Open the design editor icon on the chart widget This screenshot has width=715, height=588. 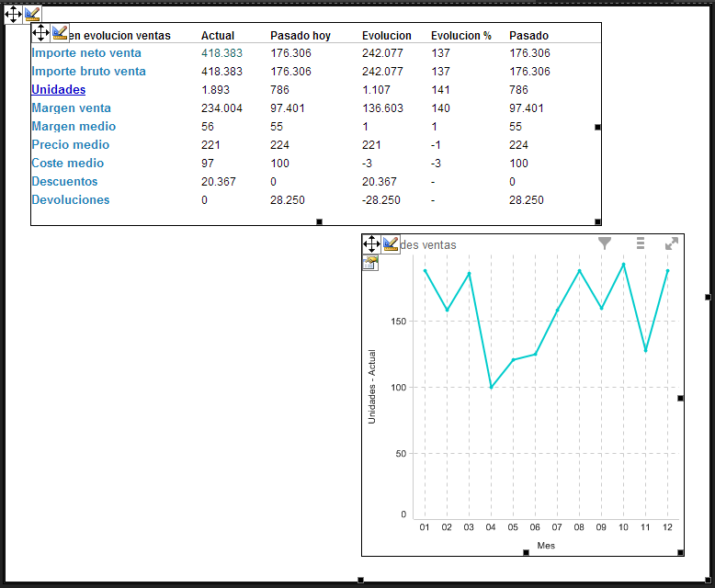[391, 243]
